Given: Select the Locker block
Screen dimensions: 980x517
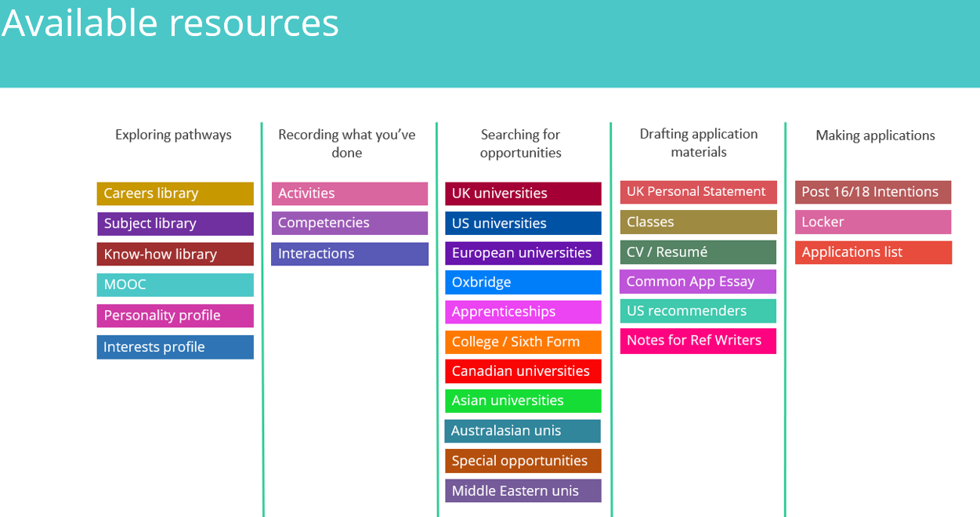Looking at the screenshot, I should tap(873, 222).
